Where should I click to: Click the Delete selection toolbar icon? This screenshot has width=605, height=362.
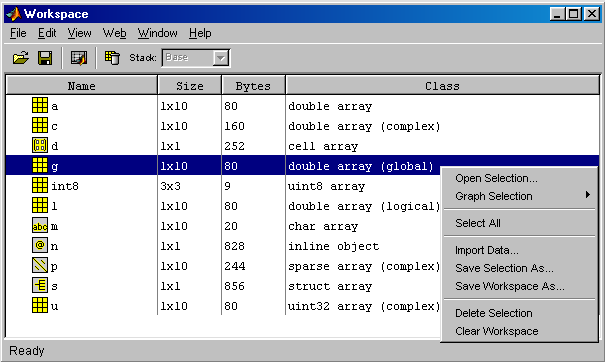pos(112,58)
